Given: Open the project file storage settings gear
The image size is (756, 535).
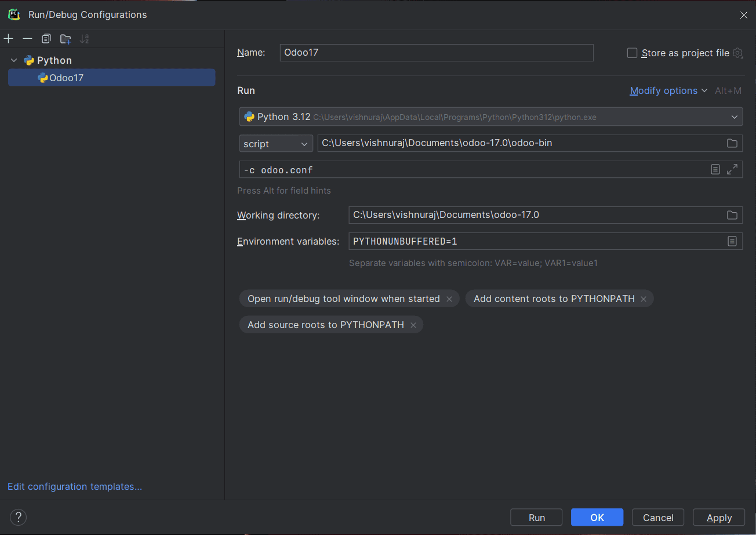Looking at the screenshot, I should pyautogui.click(x=737, y=53).
